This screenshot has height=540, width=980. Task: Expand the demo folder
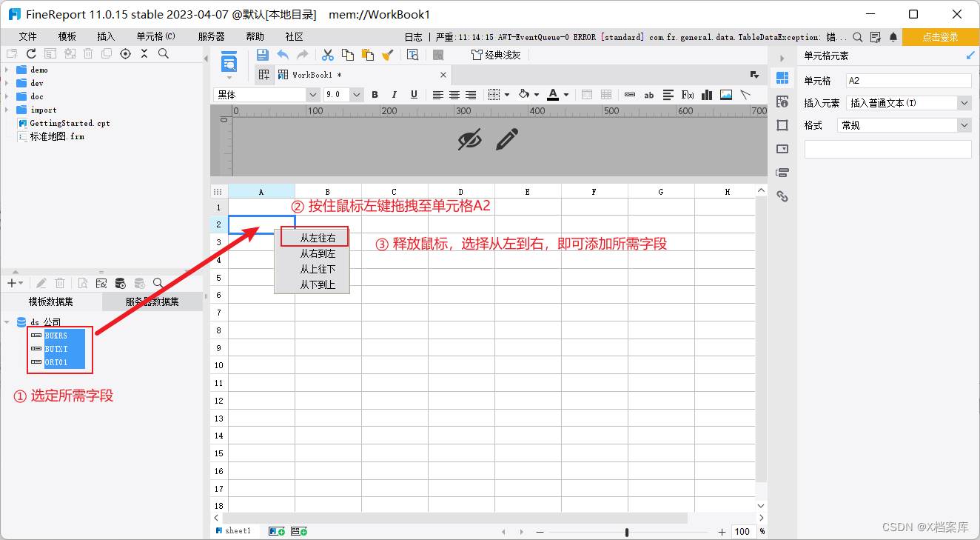point(6,70)
